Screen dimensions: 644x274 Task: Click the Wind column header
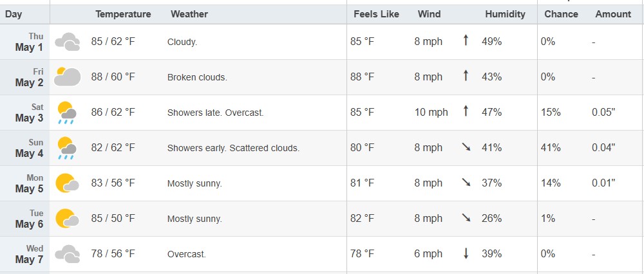pos(429,14)
